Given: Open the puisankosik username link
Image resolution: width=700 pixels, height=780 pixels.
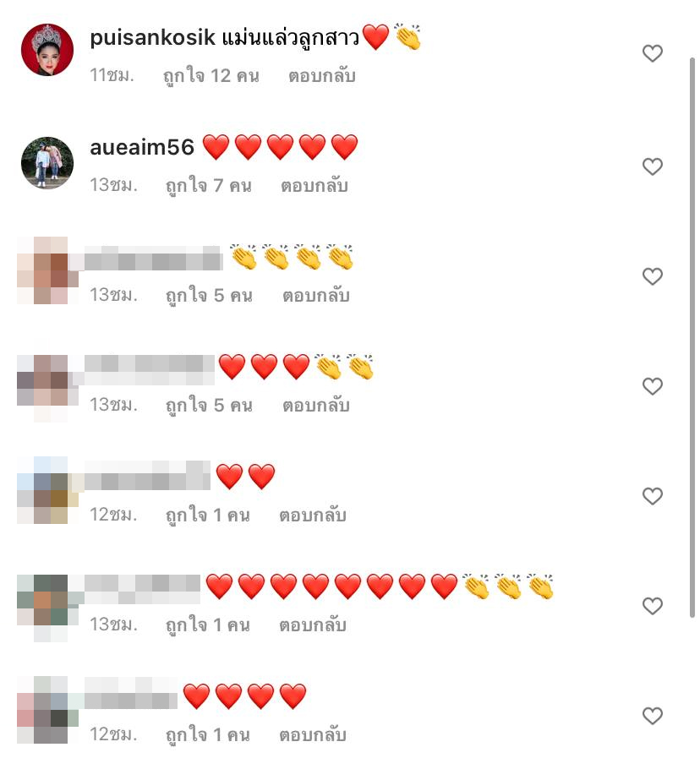Looking at the screenshot, I should [x=153, y=38].
